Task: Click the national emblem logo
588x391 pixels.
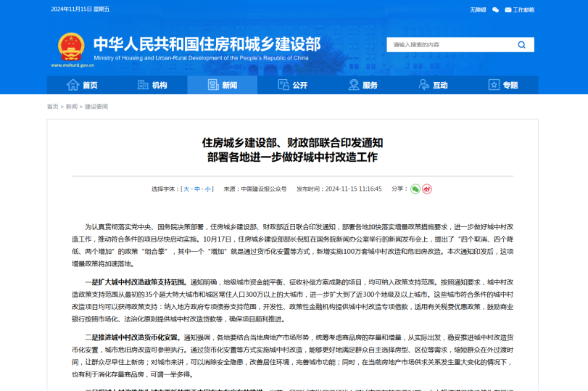Action: (71, 46)
